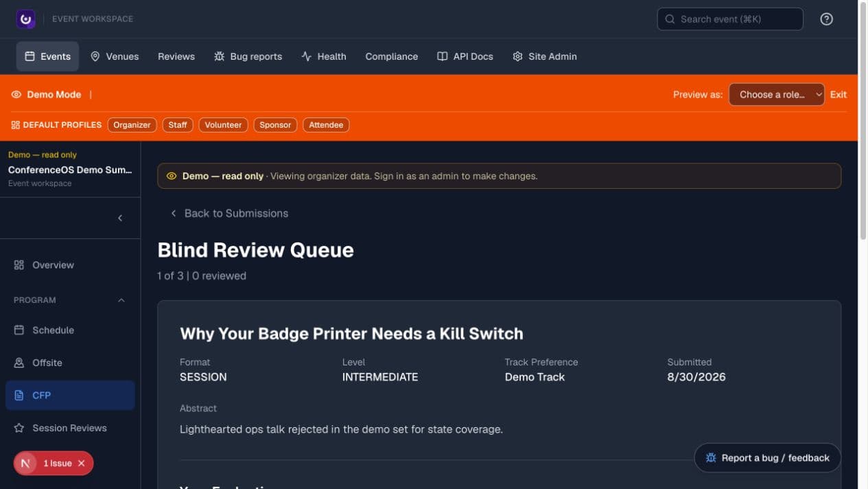Click the map pin icon beside Venues
Image resolution: width=868 pixels, height=489 pixels.
95,56
